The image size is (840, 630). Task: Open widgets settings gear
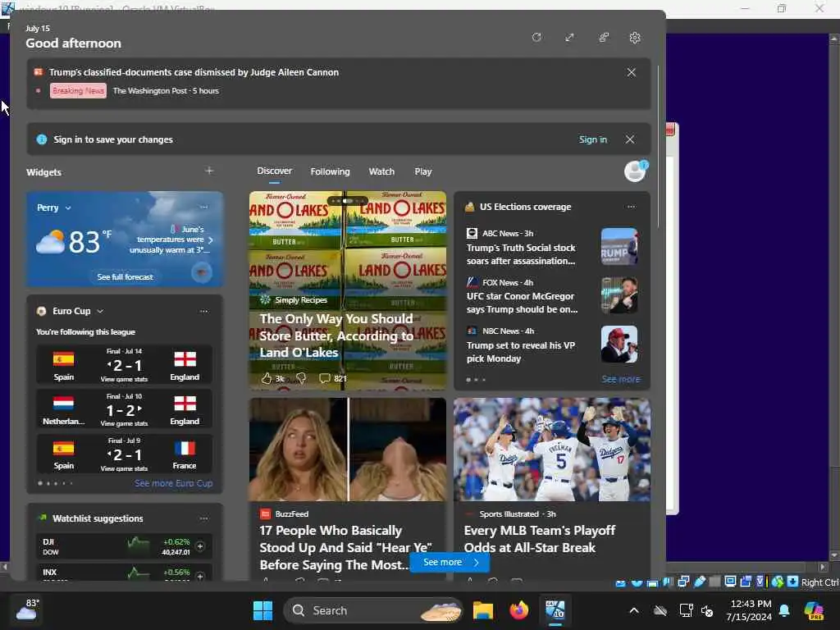[635, 38]
